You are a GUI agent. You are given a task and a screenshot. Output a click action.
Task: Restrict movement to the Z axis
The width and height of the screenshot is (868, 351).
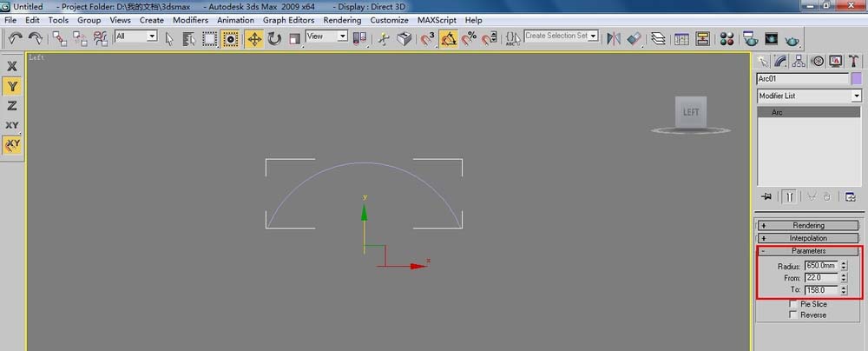(12, 105)
